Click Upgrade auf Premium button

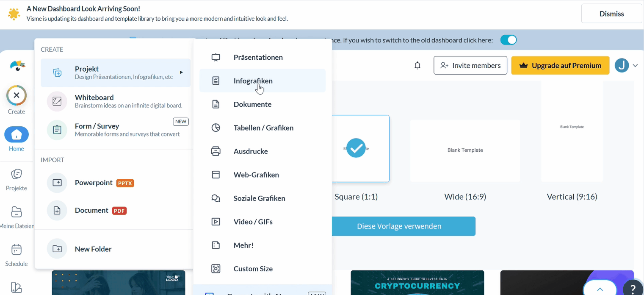click(560, 65)
